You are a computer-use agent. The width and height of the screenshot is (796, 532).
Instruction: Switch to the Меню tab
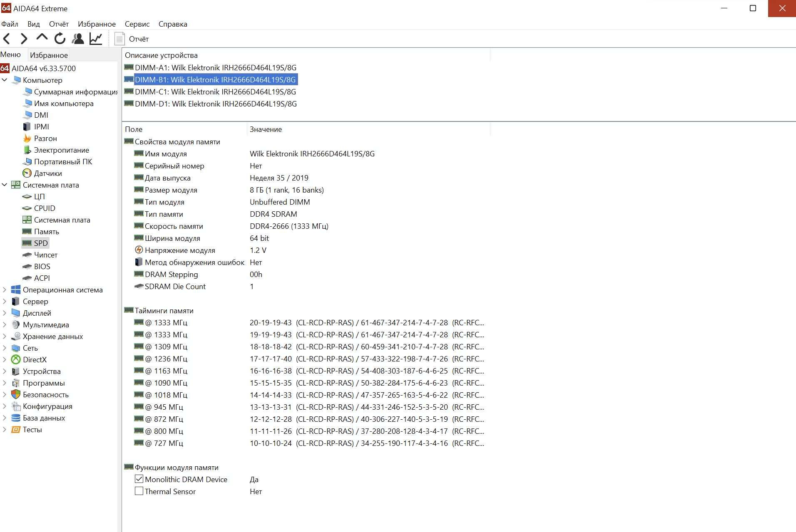click(10, 54)
